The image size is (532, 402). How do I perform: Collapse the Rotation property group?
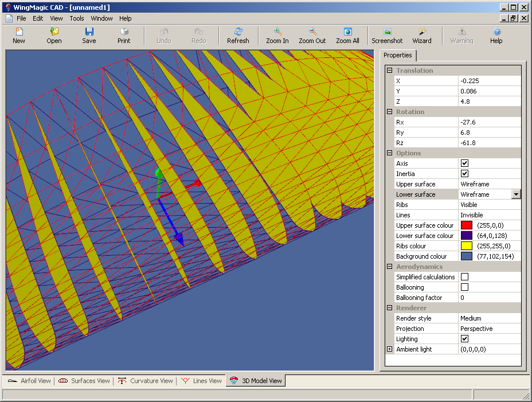tap(389, 112)
